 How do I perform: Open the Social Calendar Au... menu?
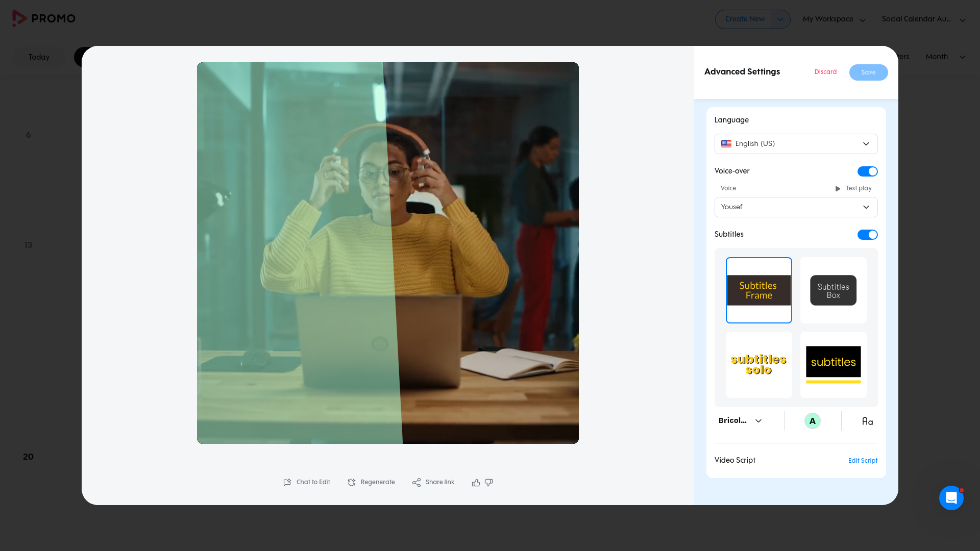click(x=923, y=19)
